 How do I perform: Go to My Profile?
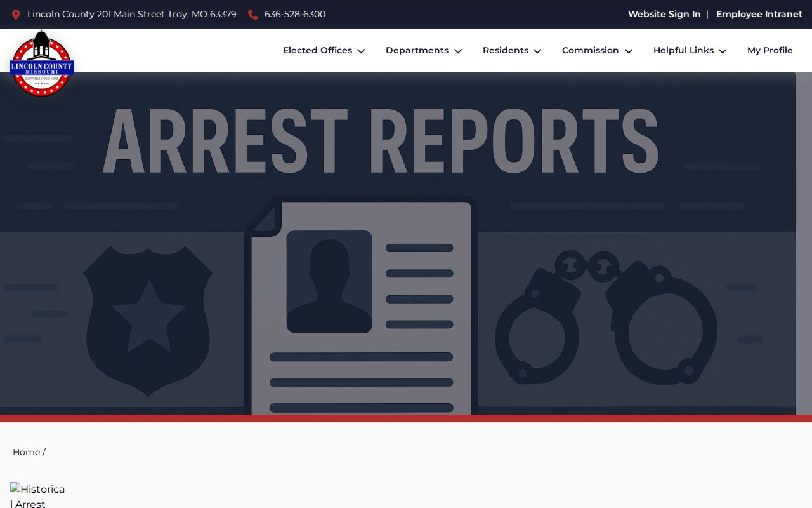(x=770, y=50)
